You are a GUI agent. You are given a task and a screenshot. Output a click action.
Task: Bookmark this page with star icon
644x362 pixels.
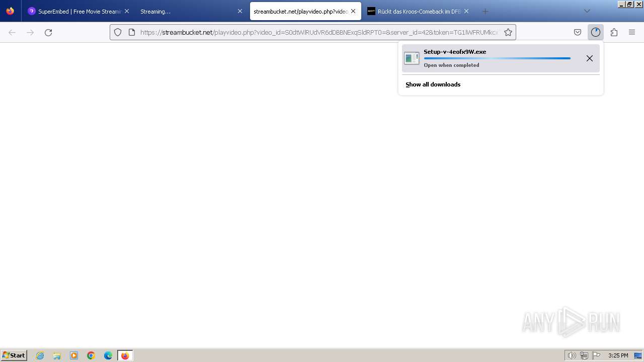[x=508, y=32]
